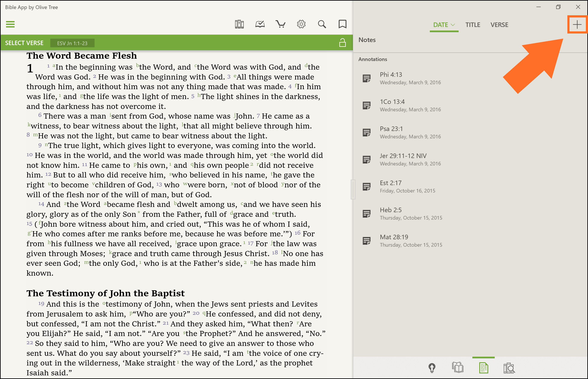Toggle the verse lock icon
This screenshot has height=379, width=588.
pos(342,43)
